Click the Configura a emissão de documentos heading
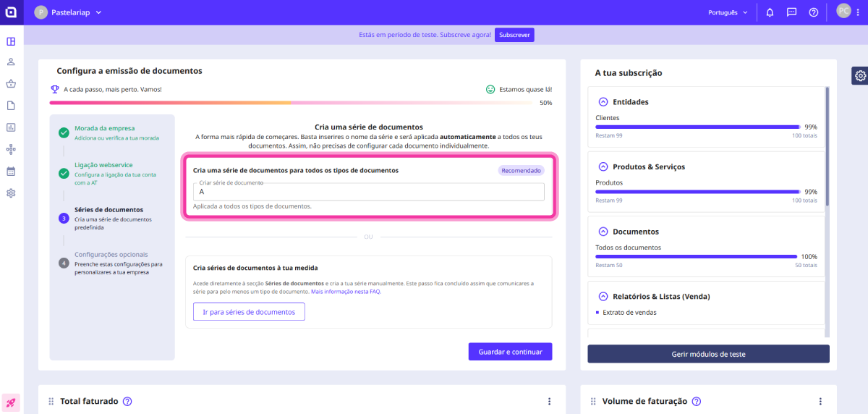This screenshot has height=414, width=868. tap(129, 71)
